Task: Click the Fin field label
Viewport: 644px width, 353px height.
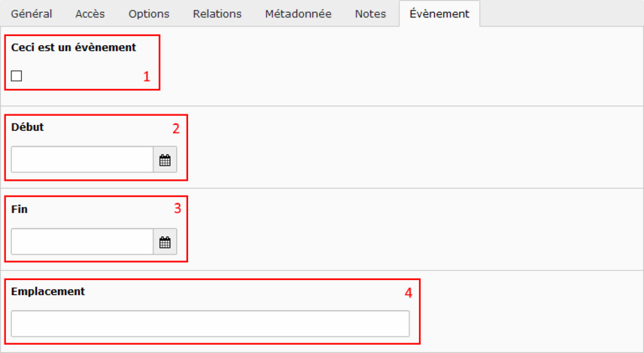Action: coord(20,209)
